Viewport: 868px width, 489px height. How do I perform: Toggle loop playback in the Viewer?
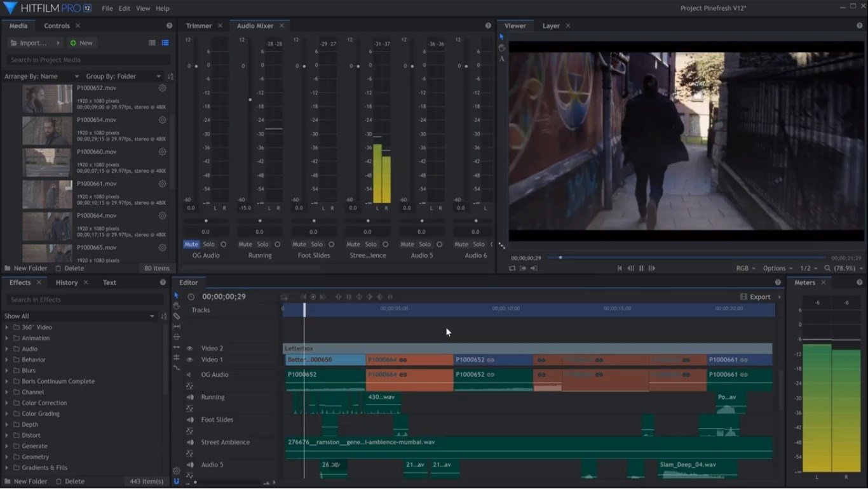[x=512, y=268]
